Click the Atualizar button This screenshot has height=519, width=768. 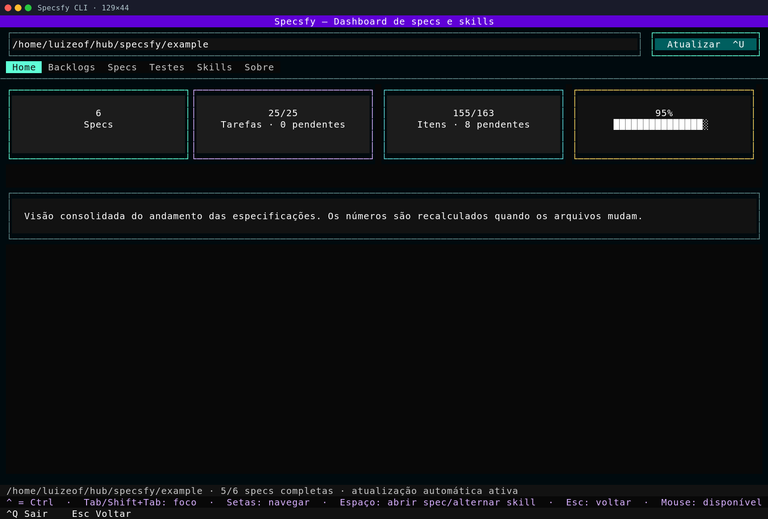click(705, 44)
